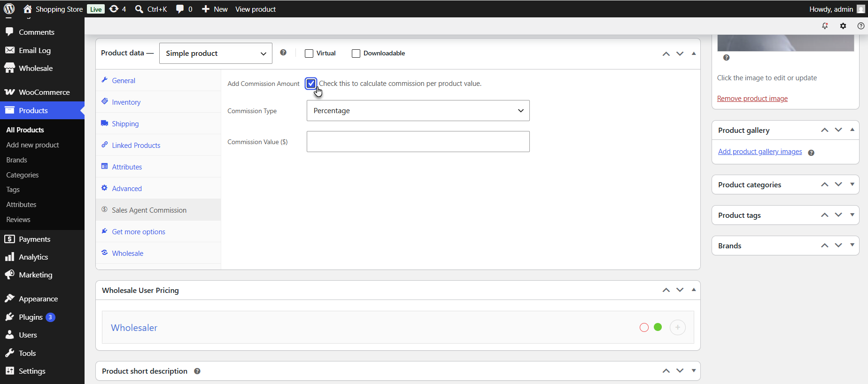Viewport: 868px width, 384px height.
Task: Switch to the Shipping tab
Action: pos(158,123)
